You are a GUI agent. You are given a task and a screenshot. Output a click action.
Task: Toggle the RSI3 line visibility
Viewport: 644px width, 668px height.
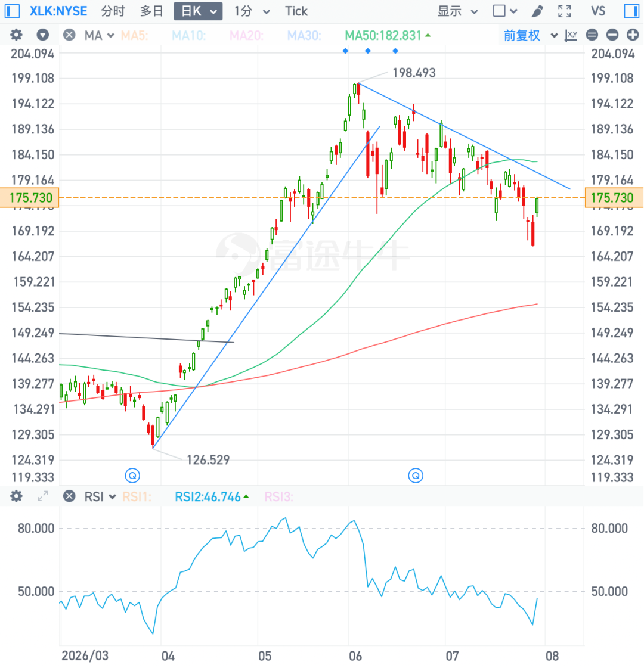coord(278,497)
